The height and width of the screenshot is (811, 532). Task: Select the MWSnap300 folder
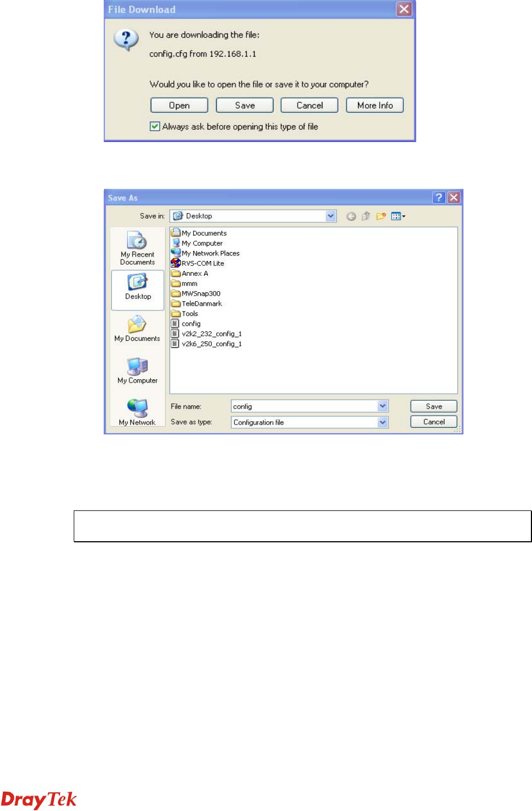click(x=196, y=293)
